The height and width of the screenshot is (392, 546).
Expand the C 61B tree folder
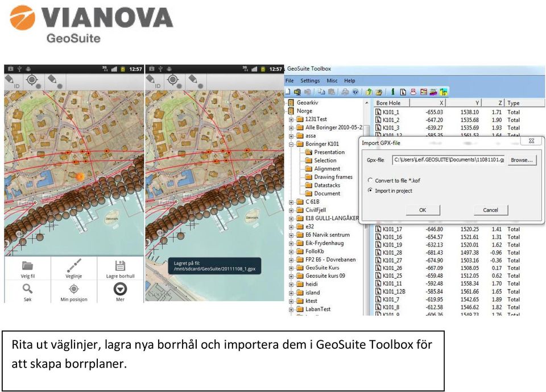pos(291,202)
